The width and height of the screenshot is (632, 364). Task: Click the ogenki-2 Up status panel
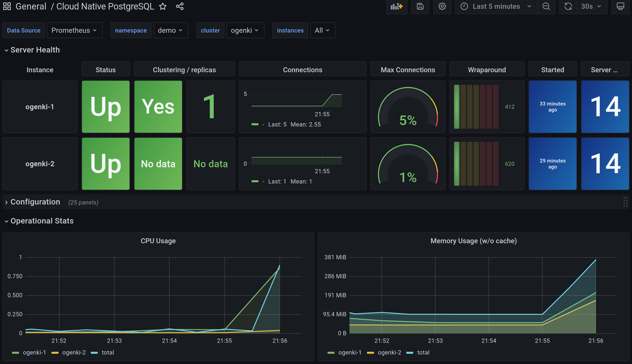pyautogui.click(x=105, y=164)
